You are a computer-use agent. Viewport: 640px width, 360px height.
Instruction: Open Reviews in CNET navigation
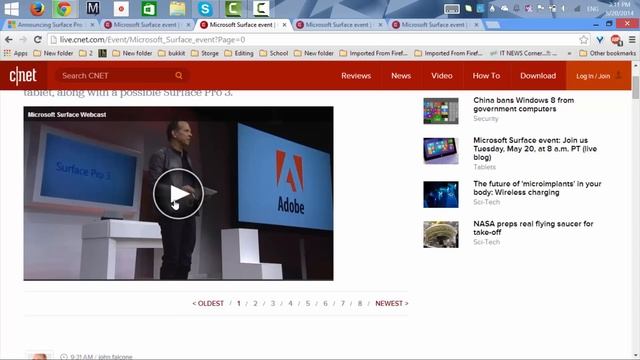coord(356,76)
